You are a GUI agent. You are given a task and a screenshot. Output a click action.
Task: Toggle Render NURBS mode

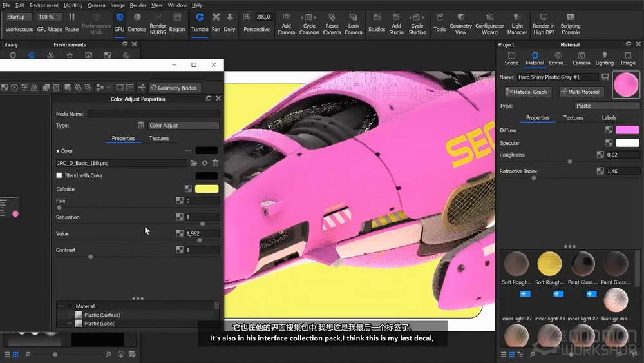(x=158, y=23)
